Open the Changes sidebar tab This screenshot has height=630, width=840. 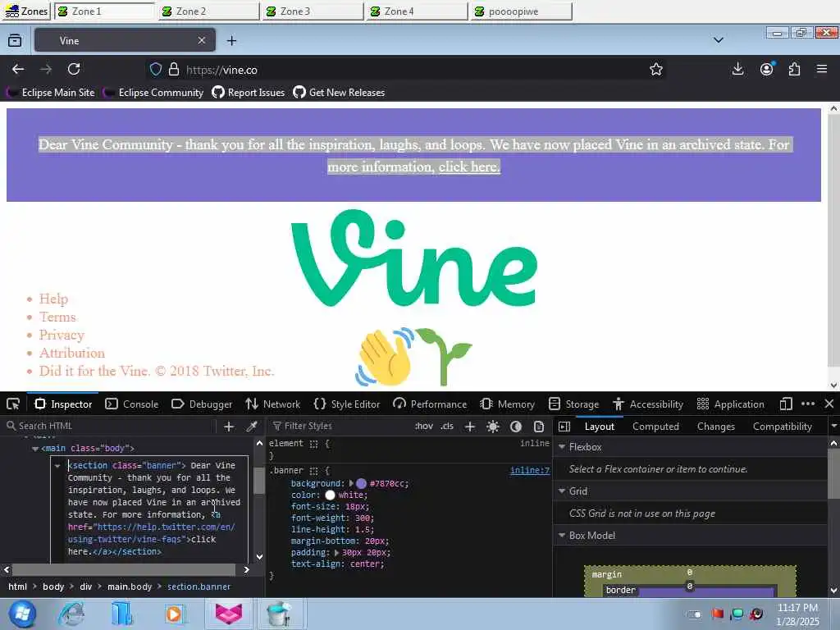point(715,427)
